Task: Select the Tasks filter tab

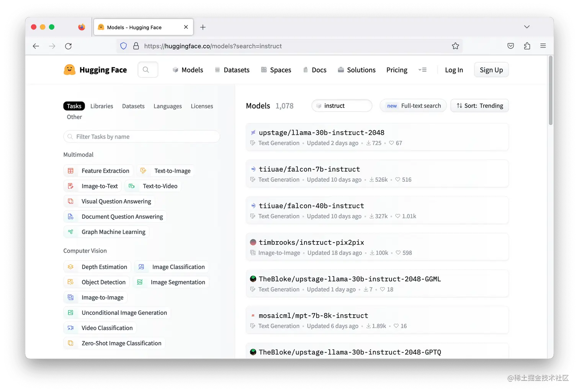Action: 74,106
